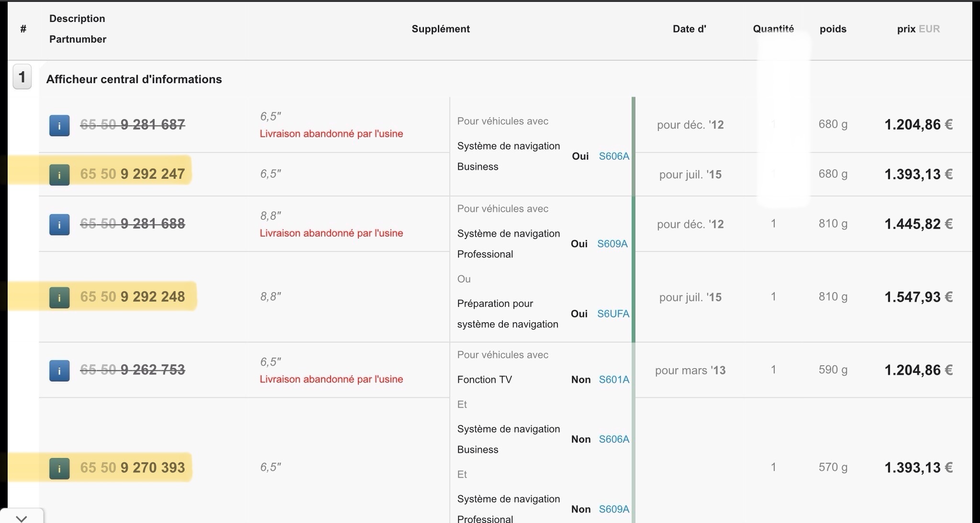The image size is (980, 523).
Task: Click the S601A option code link
Action: [614, 380]
